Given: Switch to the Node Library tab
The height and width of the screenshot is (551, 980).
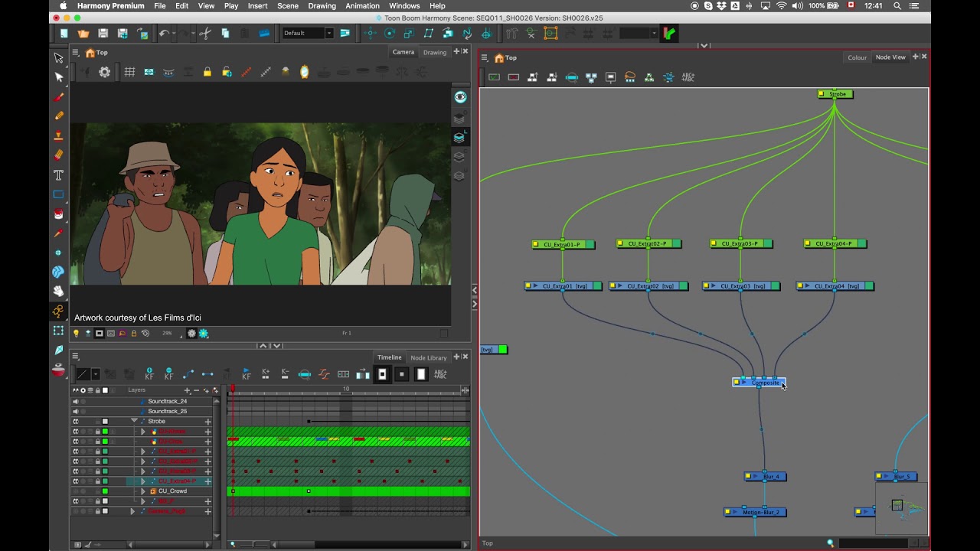Looking at the screenshot, I should click(x=429, y=357).
